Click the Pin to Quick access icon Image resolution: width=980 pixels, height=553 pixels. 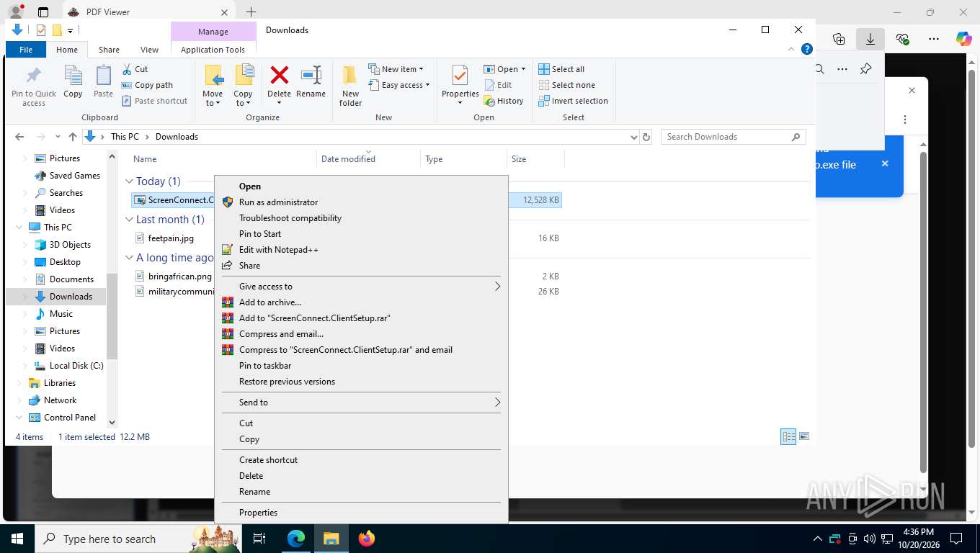(33, 75)
